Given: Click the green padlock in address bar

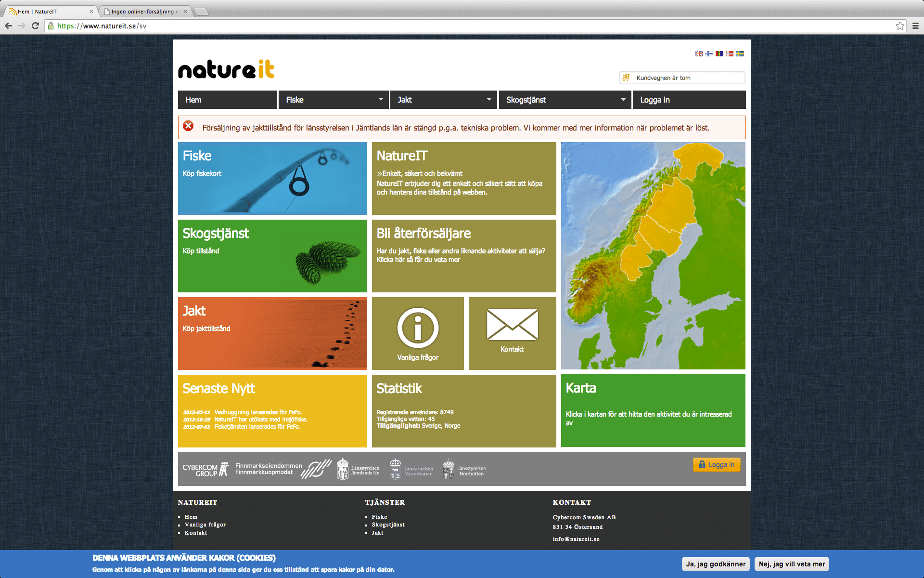Looking at the screenshot, I should [51, 26].
